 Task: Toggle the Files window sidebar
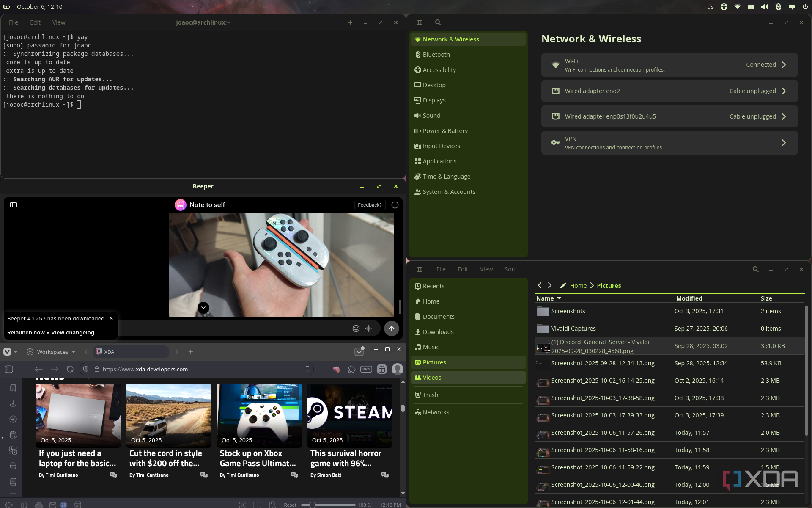pos(420,269)
